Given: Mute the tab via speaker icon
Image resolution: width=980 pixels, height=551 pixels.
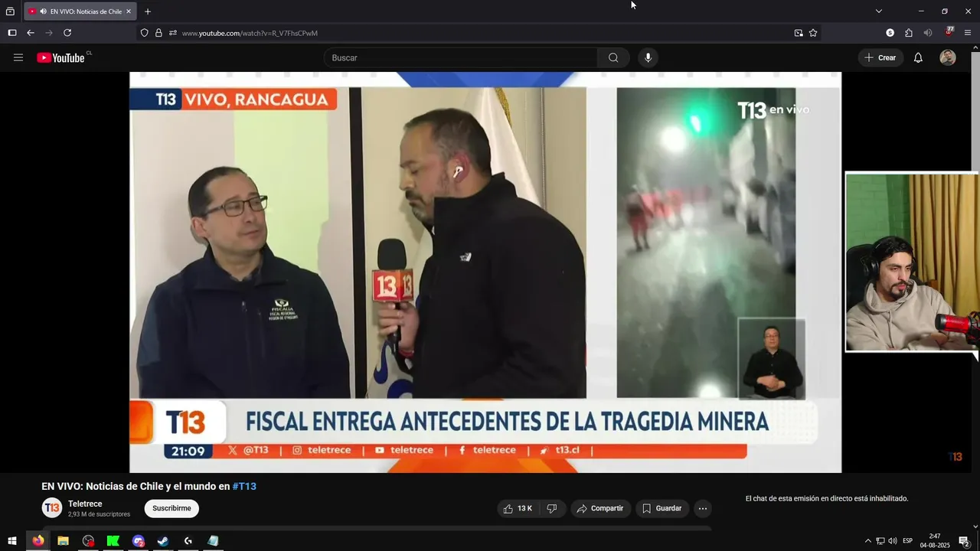Looking at the screenshot, I should (43, 11).
